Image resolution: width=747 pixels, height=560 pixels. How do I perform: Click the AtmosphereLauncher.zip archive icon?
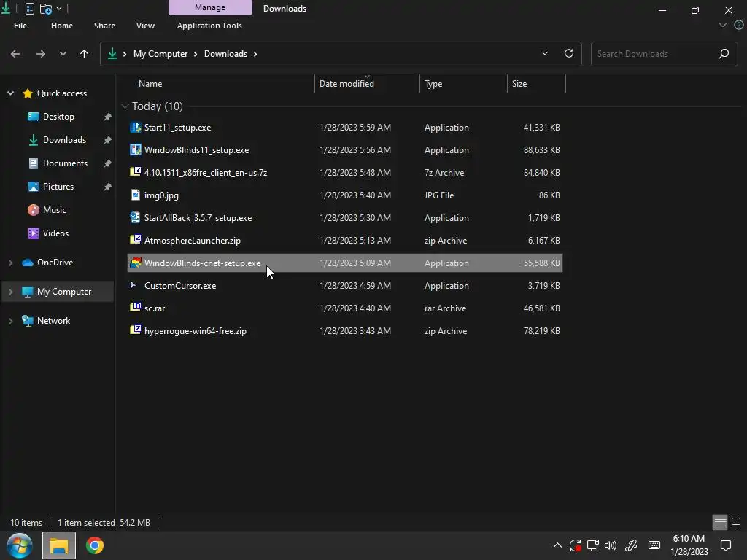[135, 239]
